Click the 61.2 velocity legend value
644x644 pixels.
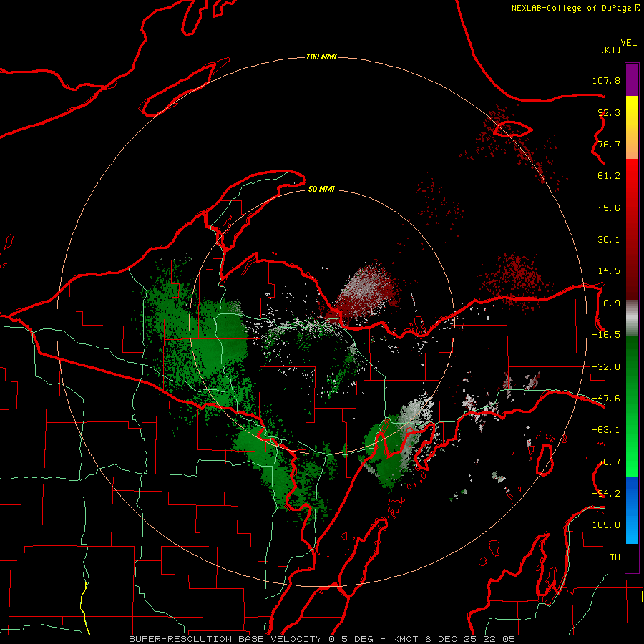[609, 176]
